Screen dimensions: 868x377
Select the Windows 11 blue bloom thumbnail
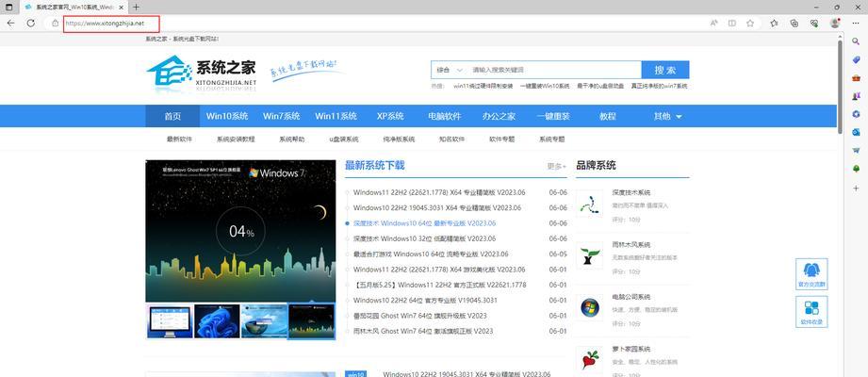tap(217, 321)
